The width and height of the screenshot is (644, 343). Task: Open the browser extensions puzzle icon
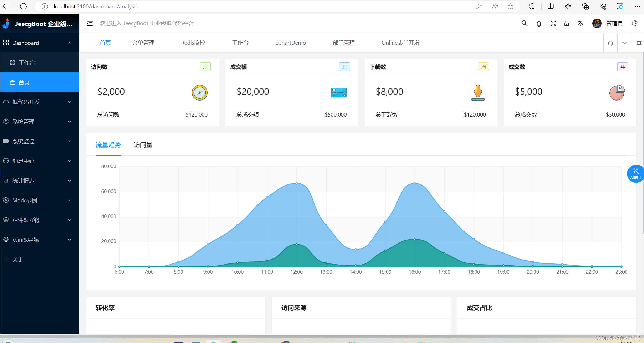532,6
